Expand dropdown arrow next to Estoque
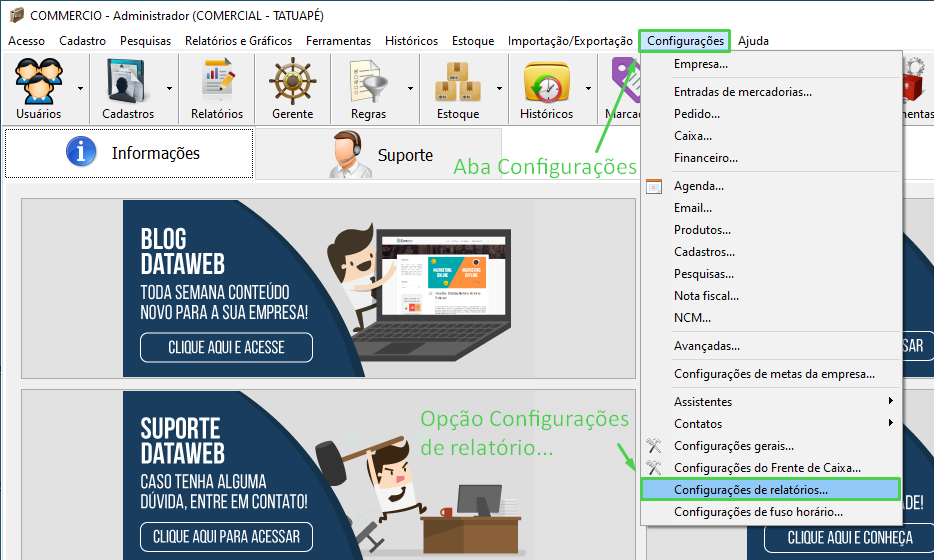Screen dimensions: 934x560 (499, 89)
